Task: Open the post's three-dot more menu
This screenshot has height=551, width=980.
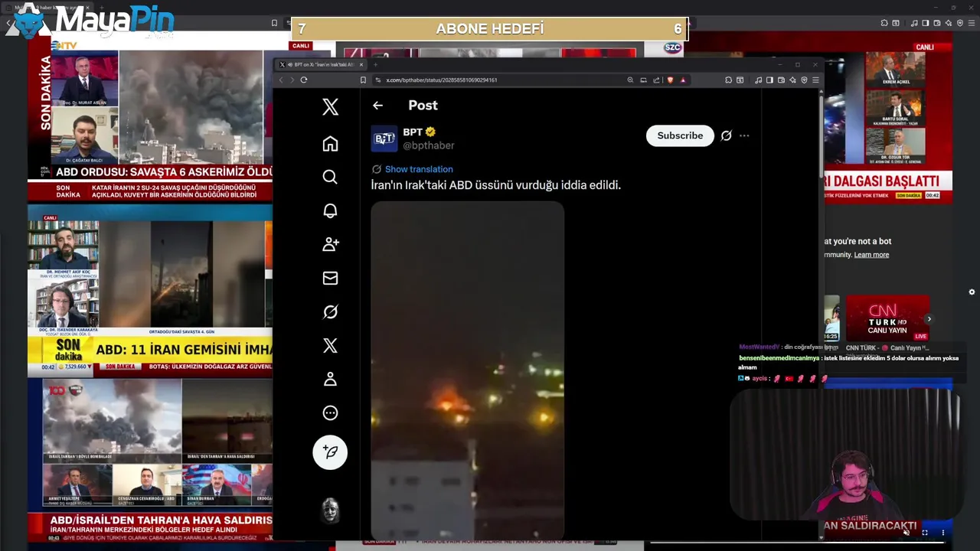Action: tap(744, 135)
